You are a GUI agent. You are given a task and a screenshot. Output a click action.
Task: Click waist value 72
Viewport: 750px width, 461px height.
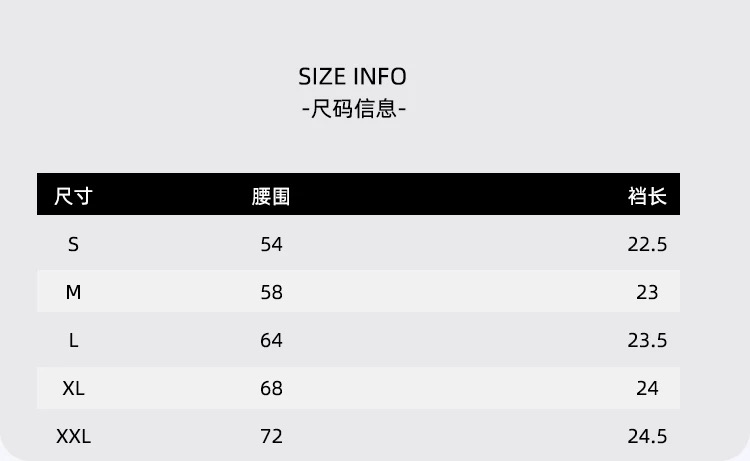[271, 436]
